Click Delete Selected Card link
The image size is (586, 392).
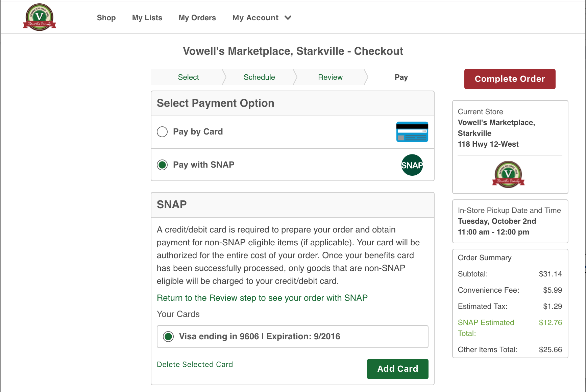[x=195, y=364]
